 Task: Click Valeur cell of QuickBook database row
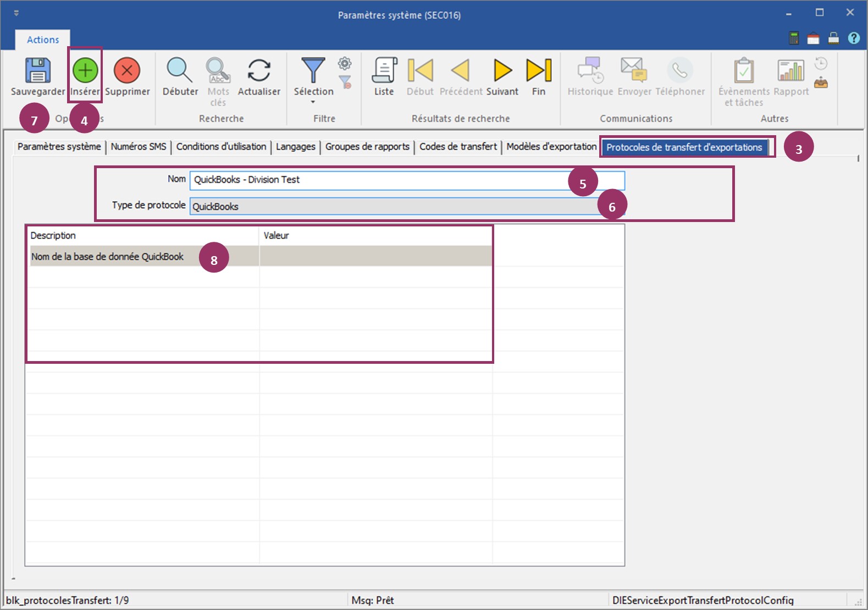point(376,257)
